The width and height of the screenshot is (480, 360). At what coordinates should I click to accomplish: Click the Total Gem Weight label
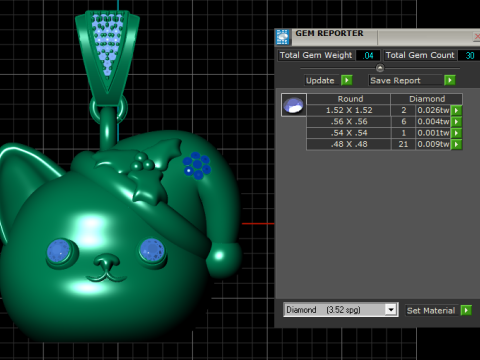pos(316,55)
